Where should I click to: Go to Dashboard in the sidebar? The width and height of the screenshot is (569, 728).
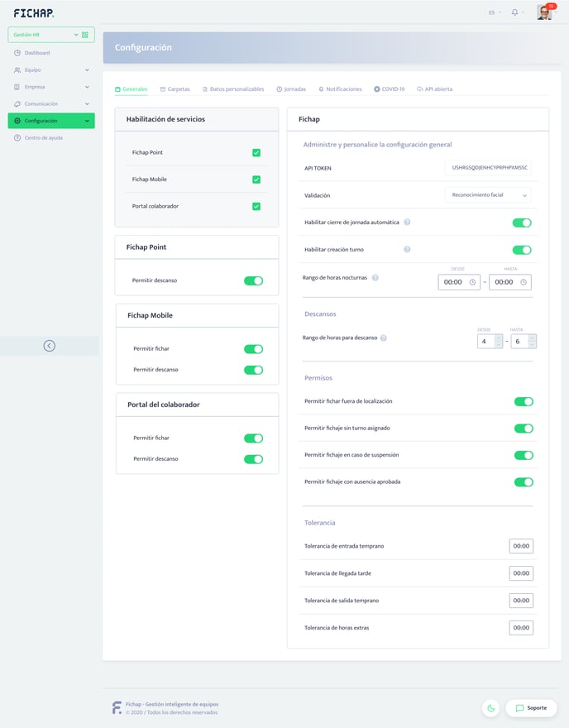(37, 53)
